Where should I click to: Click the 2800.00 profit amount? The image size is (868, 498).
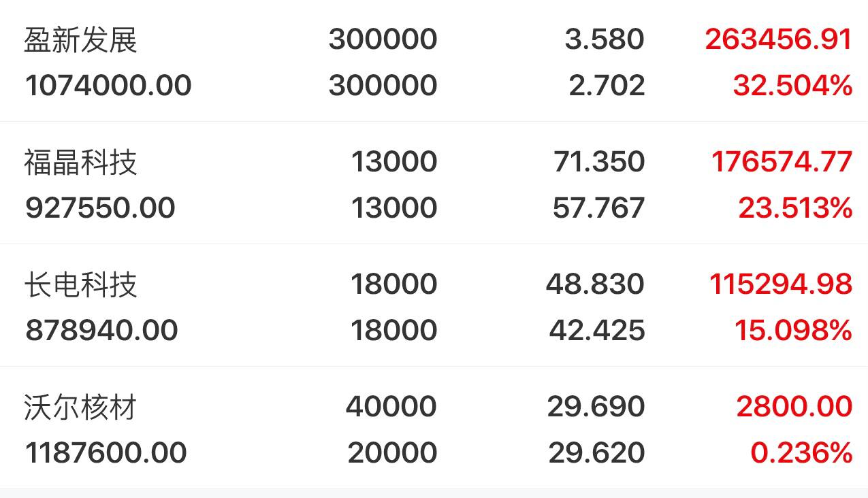(794, 407)
